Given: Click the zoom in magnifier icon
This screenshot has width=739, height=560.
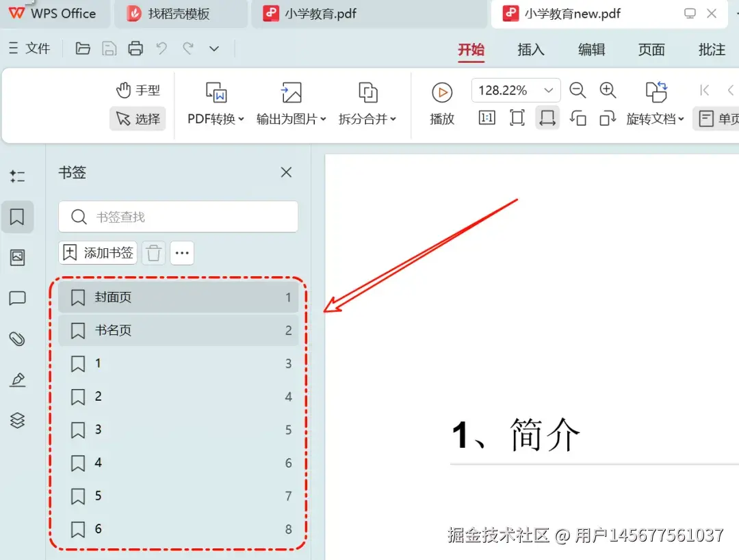Looking at the screenshot, I should [608, 90].
